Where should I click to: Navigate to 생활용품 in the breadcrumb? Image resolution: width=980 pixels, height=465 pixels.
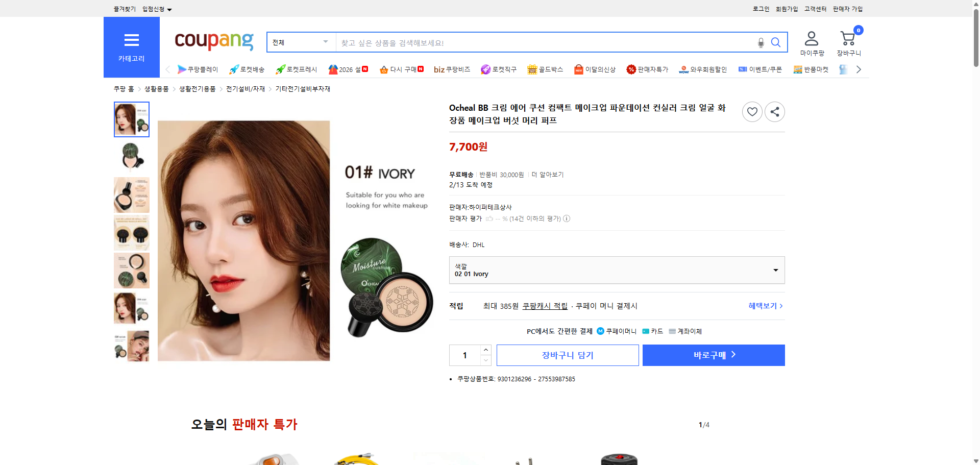[156, 88]
